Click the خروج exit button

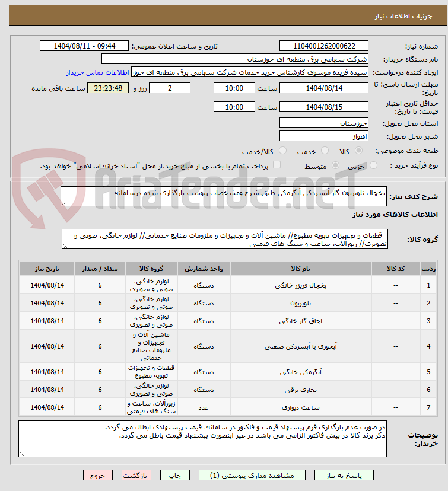pyautogui.click(x=98, y=475)
